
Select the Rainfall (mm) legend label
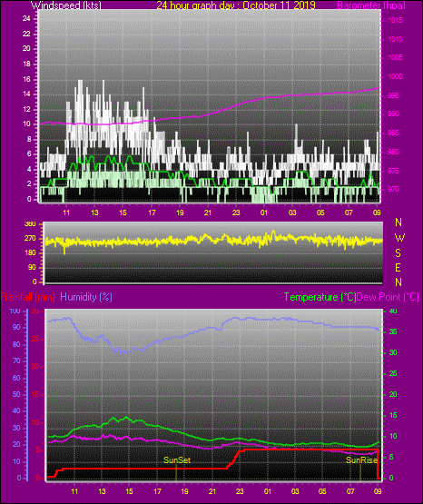[x=28, y=297]
